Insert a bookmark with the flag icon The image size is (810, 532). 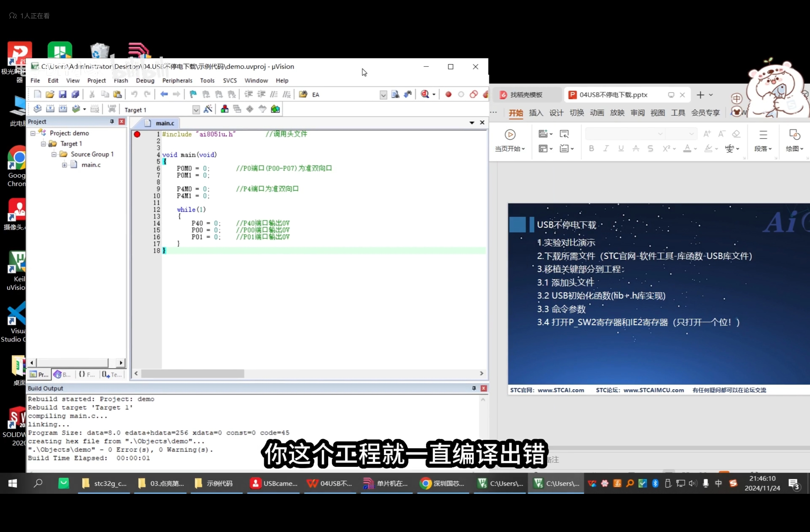[x=193, y=94]
